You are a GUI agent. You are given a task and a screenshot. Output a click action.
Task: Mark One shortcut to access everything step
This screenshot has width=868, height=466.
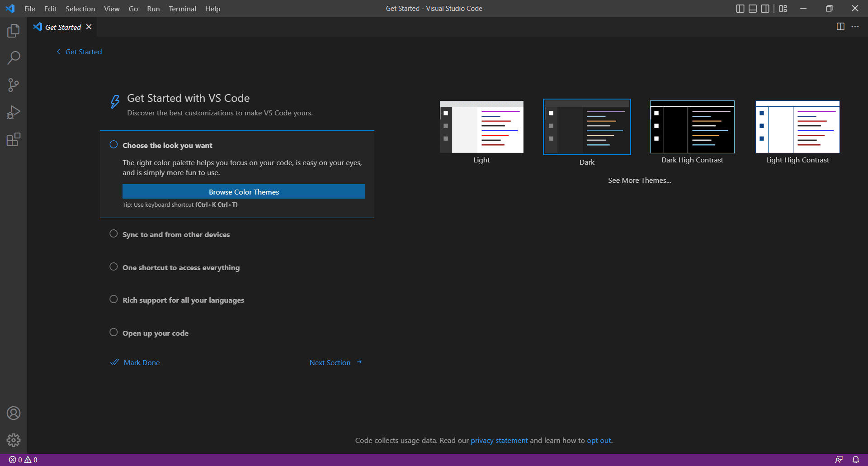pos(113,266)
